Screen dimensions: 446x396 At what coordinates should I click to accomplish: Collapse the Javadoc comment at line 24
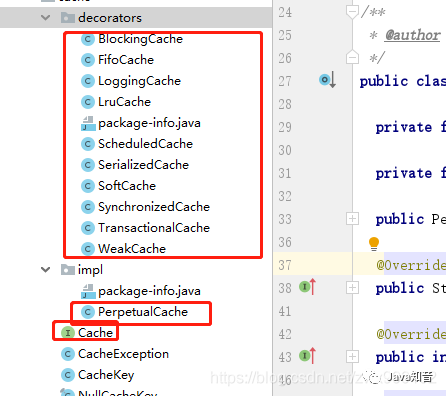pos(352,12)
